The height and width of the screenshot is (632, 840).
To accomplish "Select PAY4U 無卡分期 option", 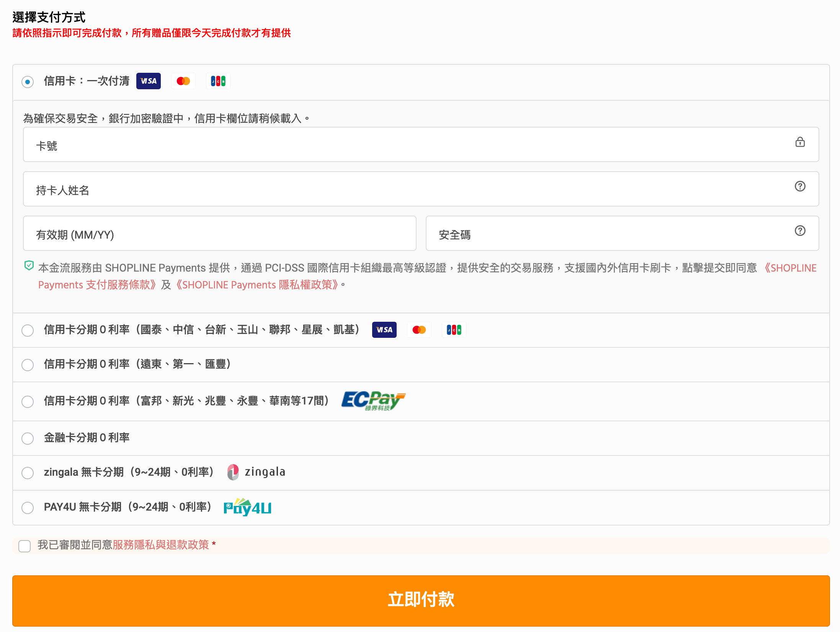I will coord(28,508).
